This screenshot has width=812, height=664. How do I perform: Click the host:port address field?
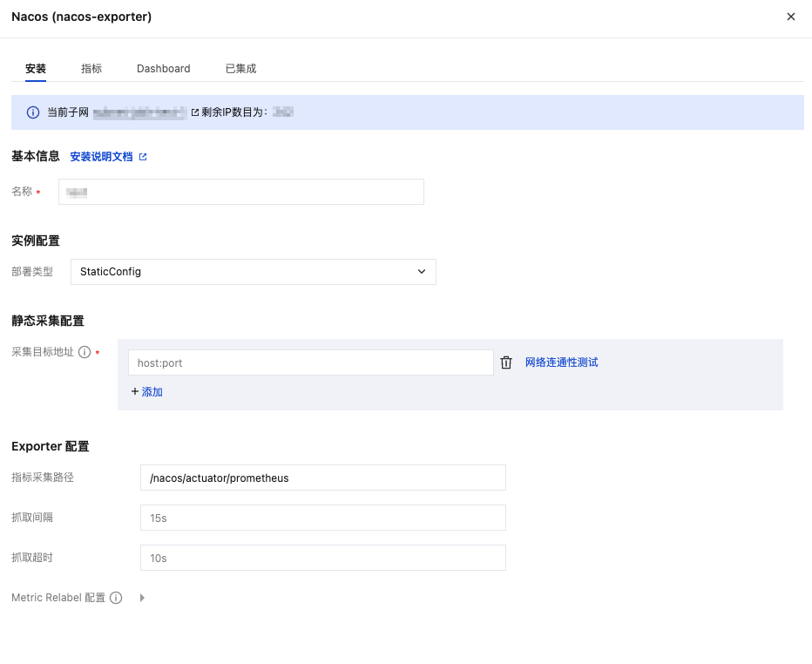(x=310, y=362)
